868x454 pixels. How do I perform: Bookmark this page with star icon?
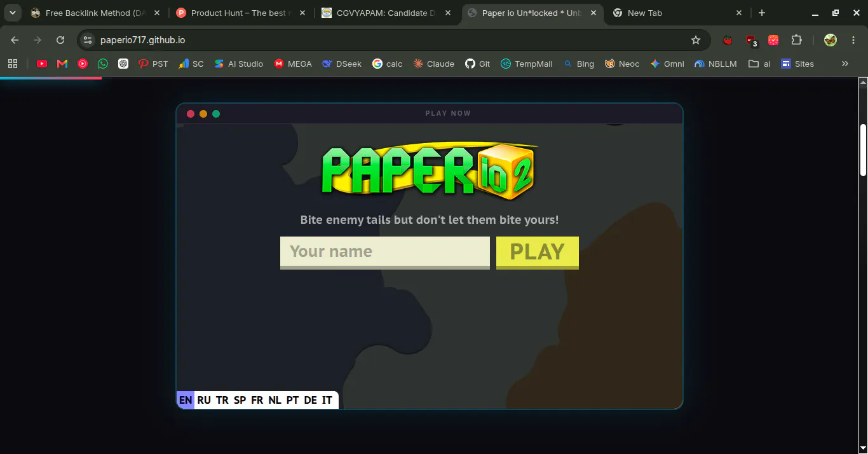click(696, 40)
